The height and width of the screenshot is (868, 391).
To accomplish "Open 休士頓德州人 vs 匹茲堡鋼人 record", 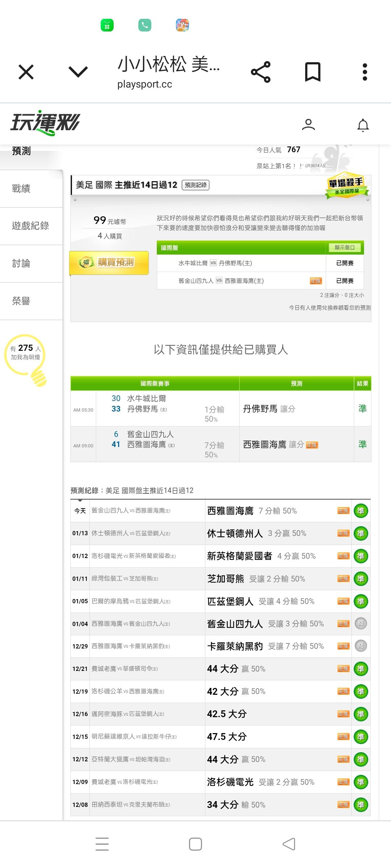I will point(131,533).
